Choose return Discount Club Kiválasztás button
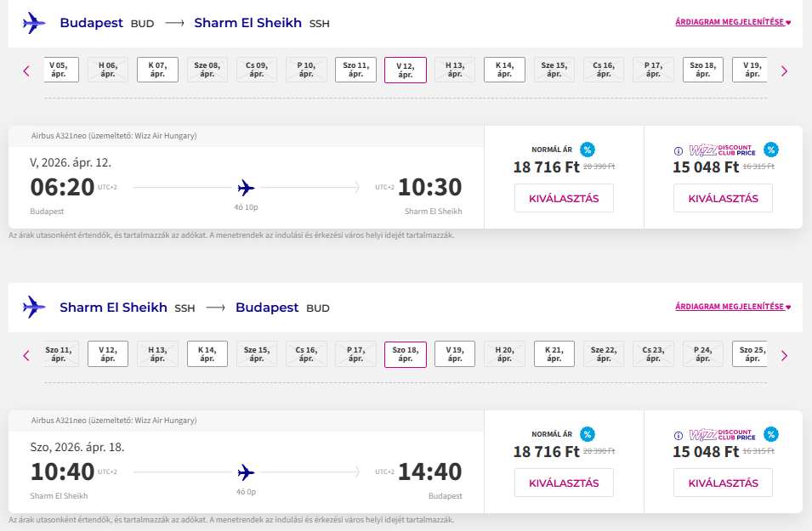Viewport: 812px width, 531px height. tap(723, 483)
